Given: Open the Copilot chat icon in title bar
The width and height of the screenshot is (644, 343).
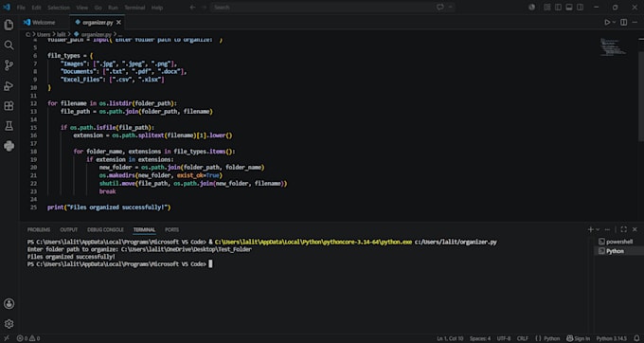Looking at the screenshot, I should coord(440,8).
